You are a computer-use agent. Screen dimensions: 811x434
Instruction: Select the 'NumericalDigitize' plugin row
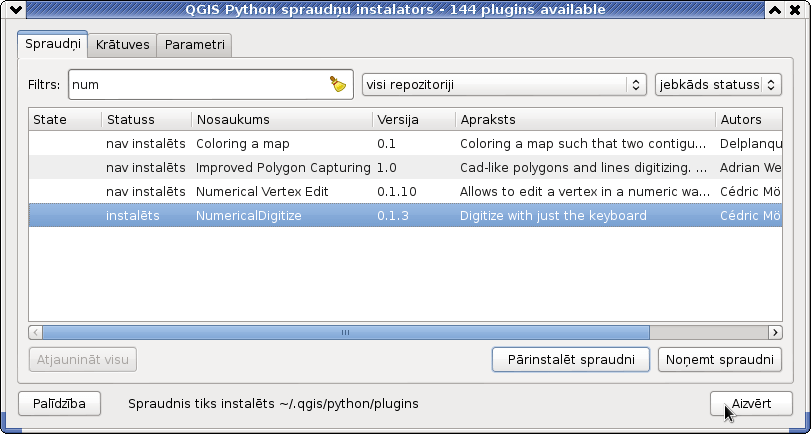point(406,216)
